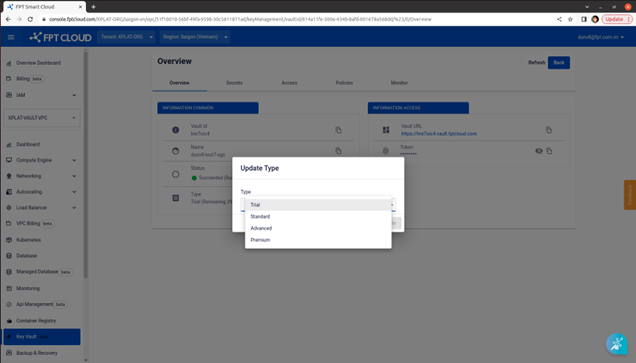Click the Refresh button

coord(537,62)
